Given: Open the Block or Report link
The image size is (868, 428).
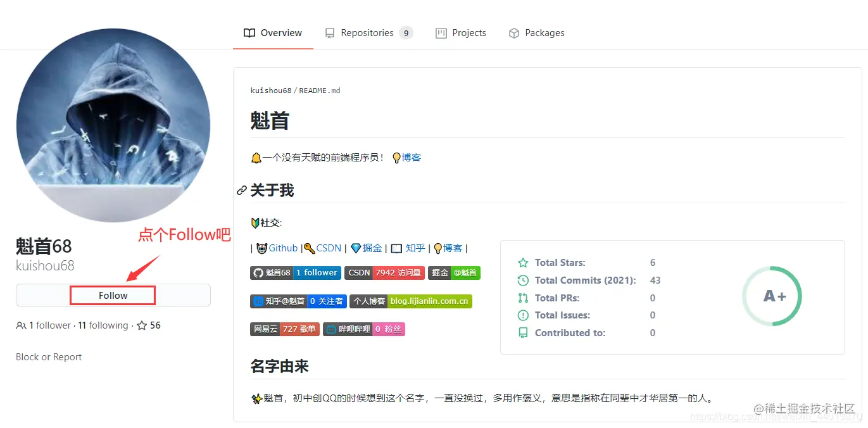Looking at the screenshot, I should tap(48, 356).
